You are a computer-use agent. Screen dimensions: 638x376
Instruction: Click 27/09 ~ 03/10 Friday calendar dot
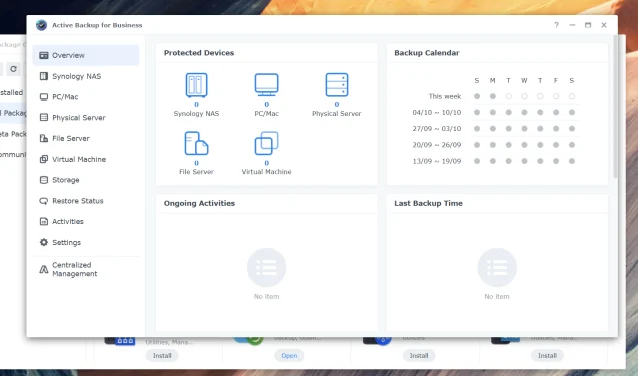click(x=556, y=129)
